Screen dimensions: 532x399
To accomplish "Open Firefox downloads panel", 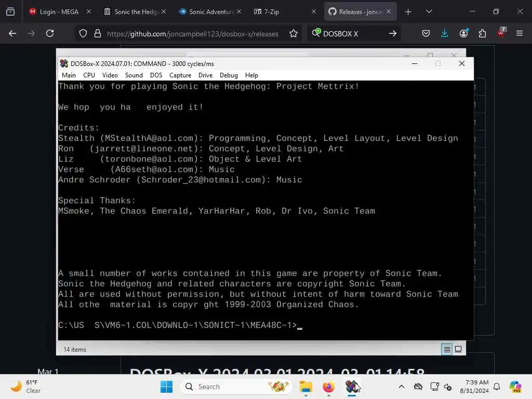I will pos(445,34).
